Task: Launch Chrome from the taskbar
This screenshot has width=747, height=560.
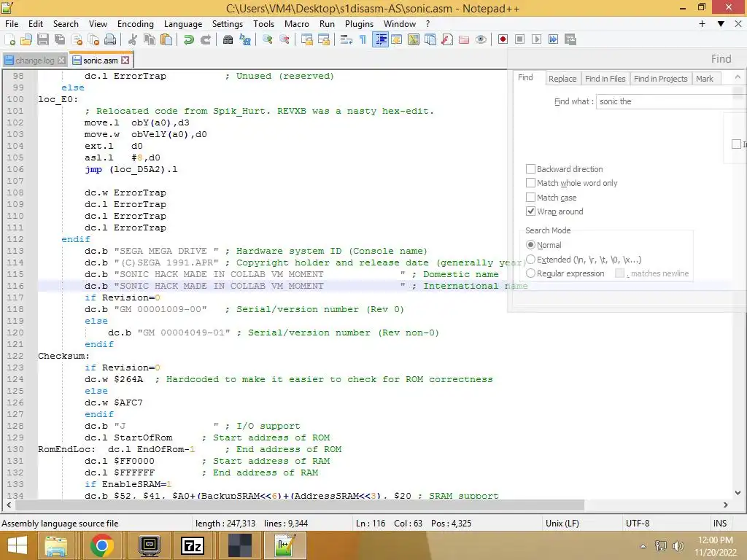Action: (x=101, y=545)
